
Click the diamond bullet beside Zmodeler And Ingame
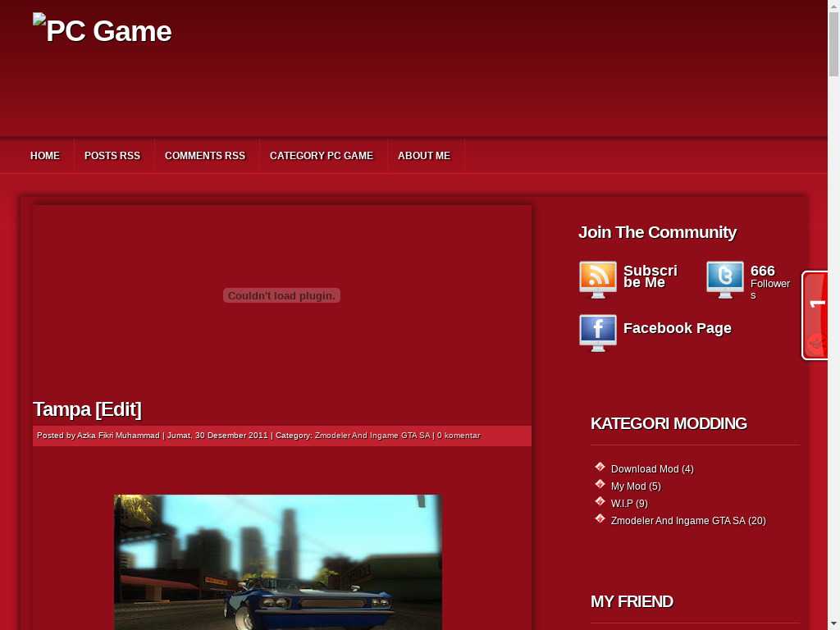(x=600, y=518)
